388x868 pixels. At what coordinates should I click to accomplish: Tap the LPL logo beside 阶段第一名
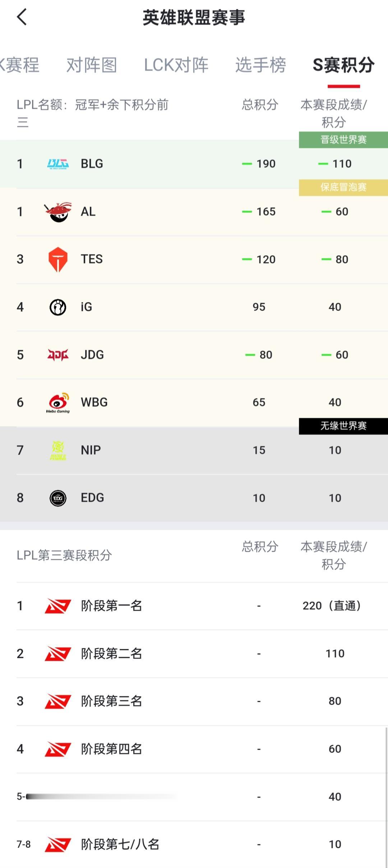[x=58, y=606]
